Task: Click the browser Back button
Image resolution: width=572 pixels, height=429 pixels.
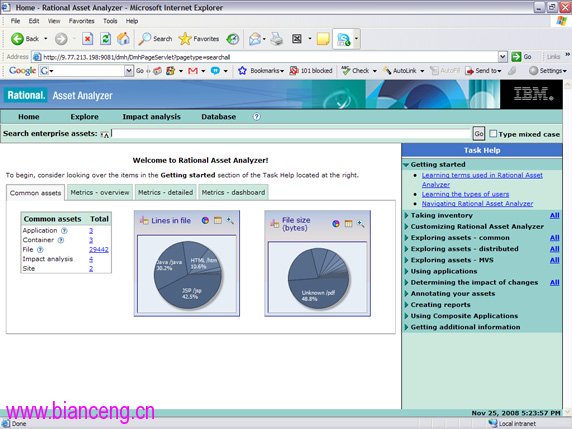Action: click(x=25, y=39)
